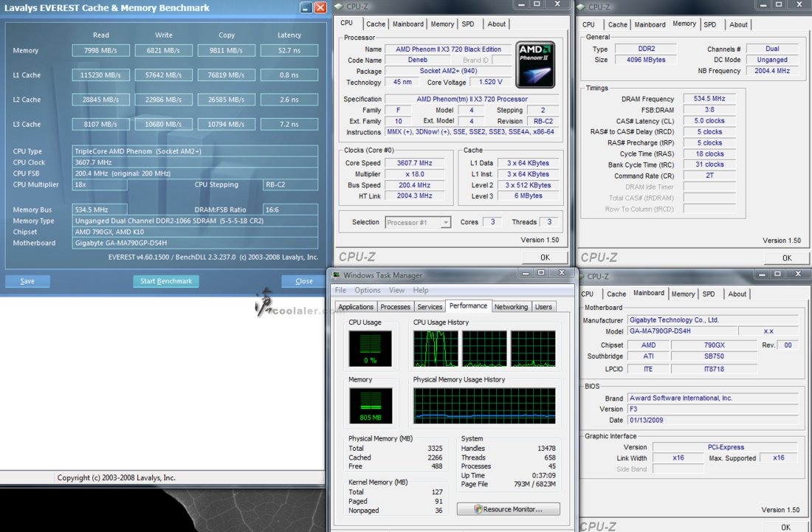Click the Memory 805 MB meter
The height and width of the screenshot is (532, 812).
(x=371, y=407)
